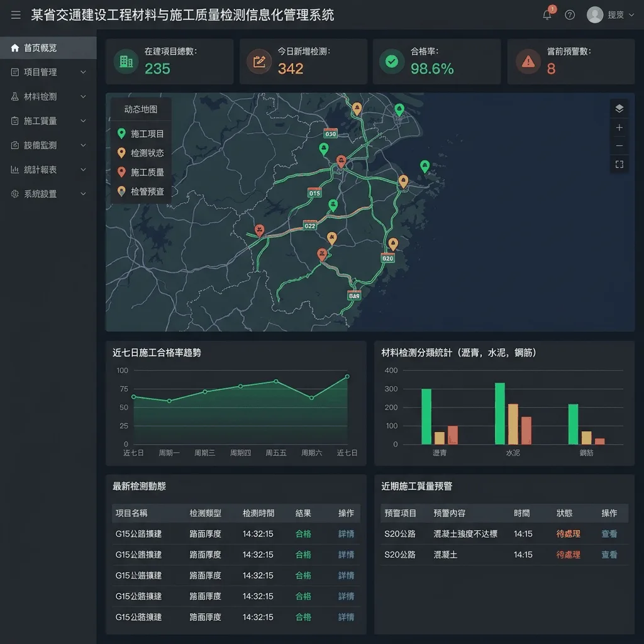Select the green pin just below the 030 badge

tap(324, 148)
